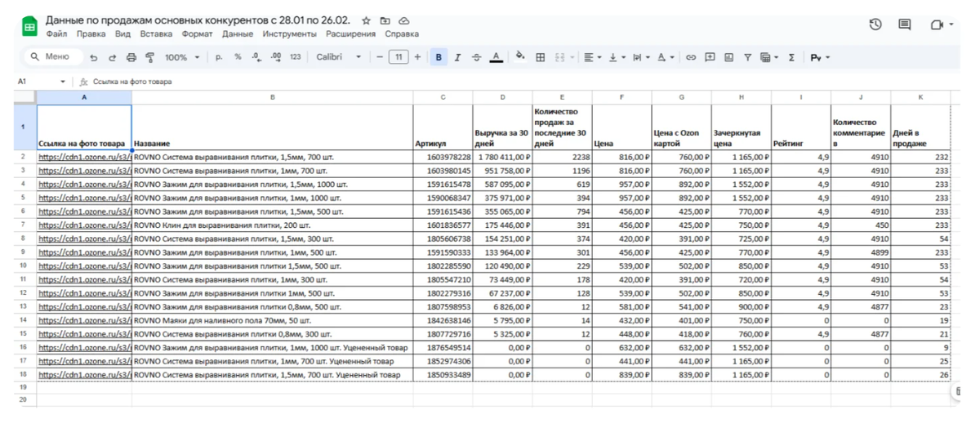Search menus via Меню box
This screenshot has height=428, width=980.
(x=53, y=57)
